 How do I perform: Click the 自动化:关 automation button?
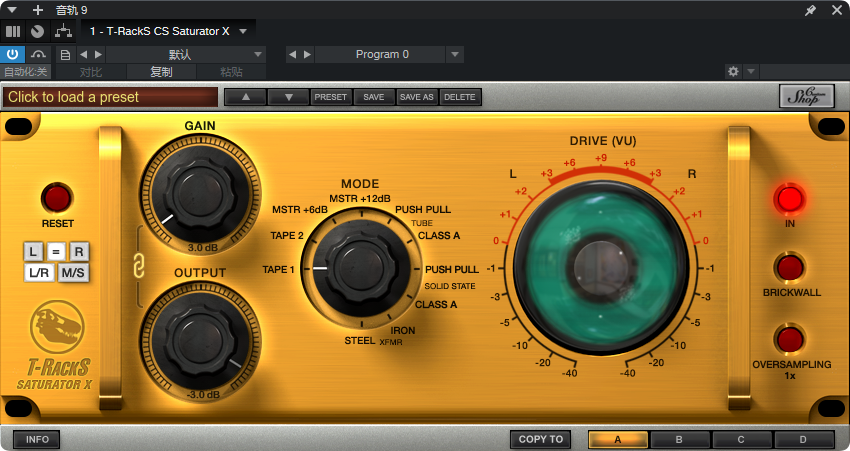[25, 72]
